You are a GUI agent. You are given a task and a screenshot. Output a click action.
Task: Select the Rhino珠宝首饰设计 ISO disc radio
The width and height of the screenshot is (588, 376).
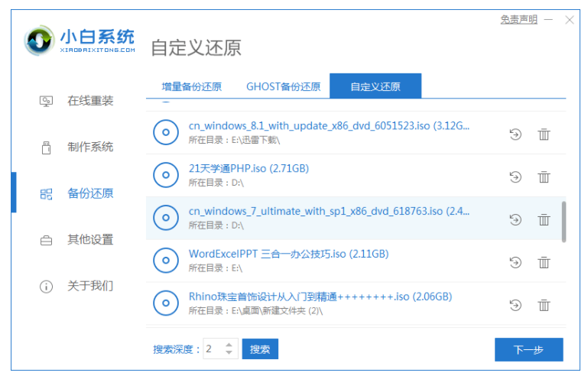click(165, 303)
